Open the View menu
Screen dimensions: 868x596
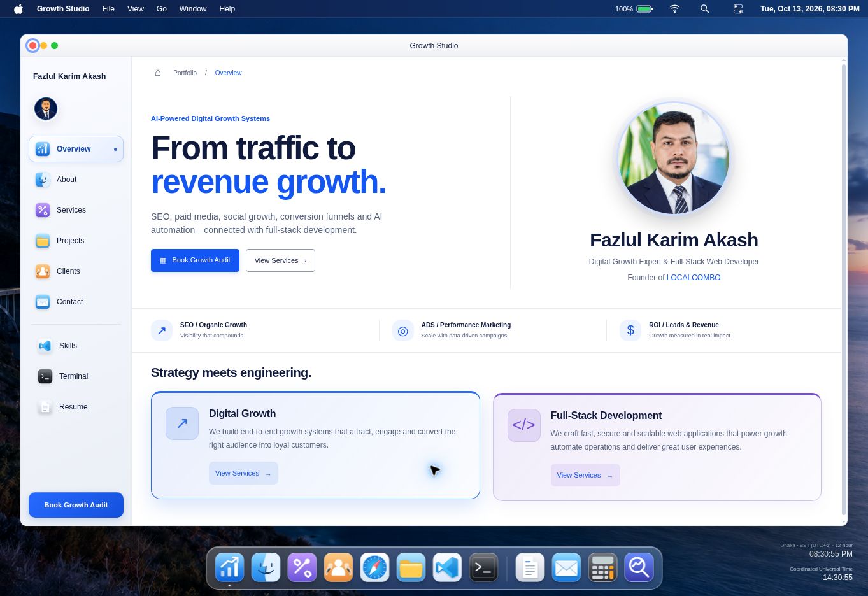coord(136,9)
